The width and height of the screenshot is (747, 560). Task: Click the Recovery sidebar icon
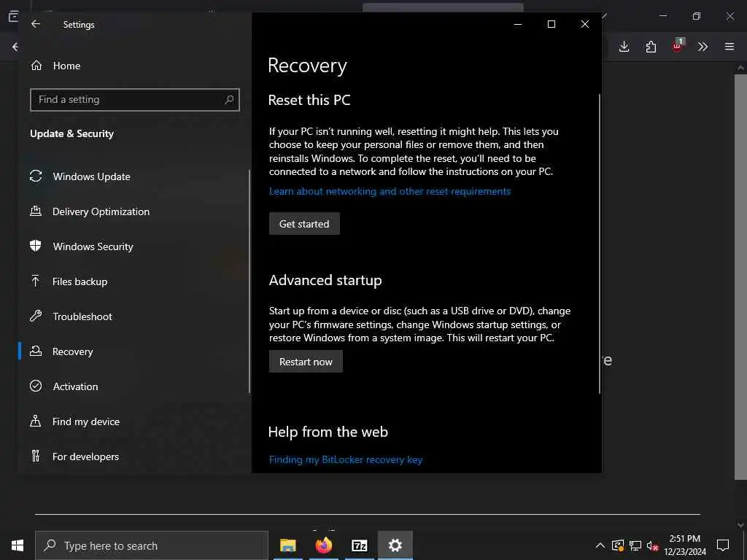pos(36,351)
